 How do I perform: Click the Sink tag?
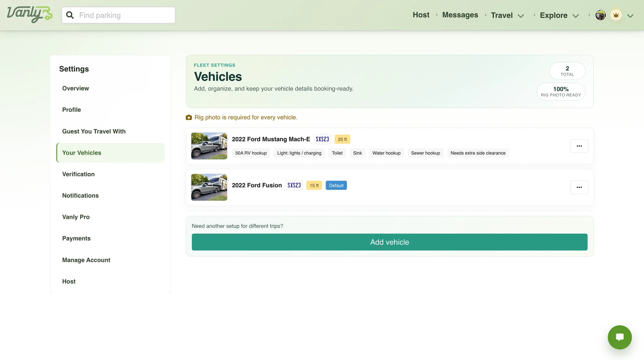click(357, 153)
